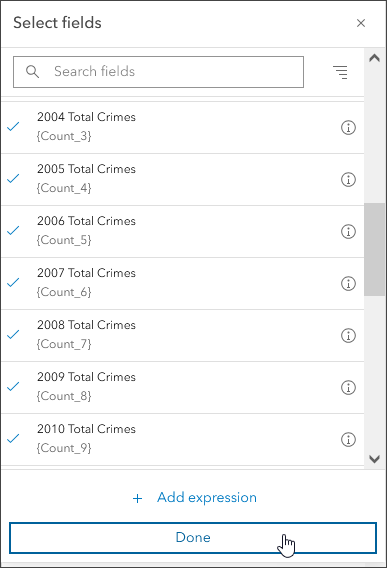Click the search magnifier icon
This screenshot has height=568, width=387.
point(32,71)
